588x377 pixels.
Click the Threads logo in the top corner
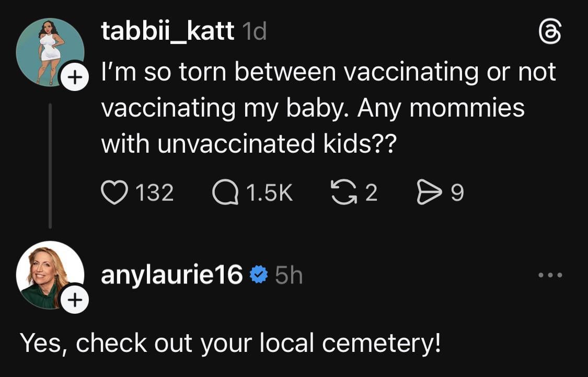tap(550, 34)
